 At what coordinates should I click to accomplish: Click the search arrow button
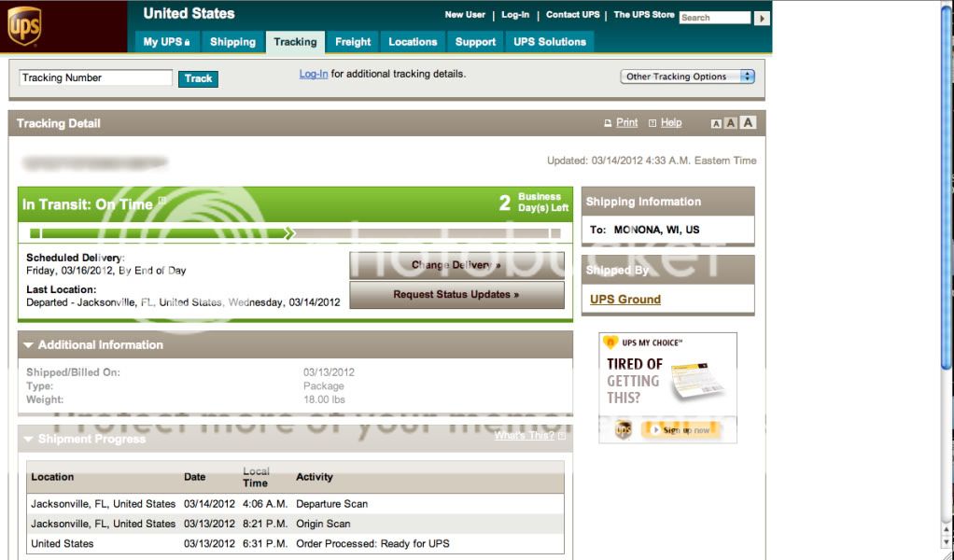click(762, 18)
